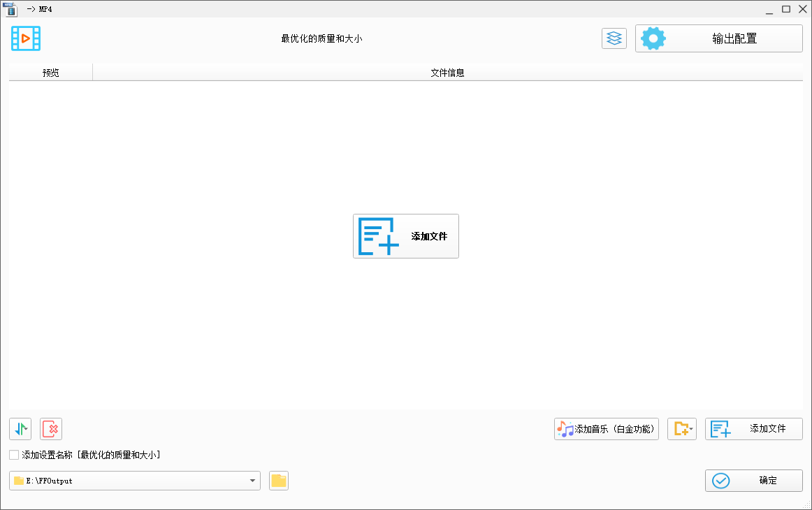
Task: Click the blue gear icon on 输出配置 button
Action: point(653,38)
